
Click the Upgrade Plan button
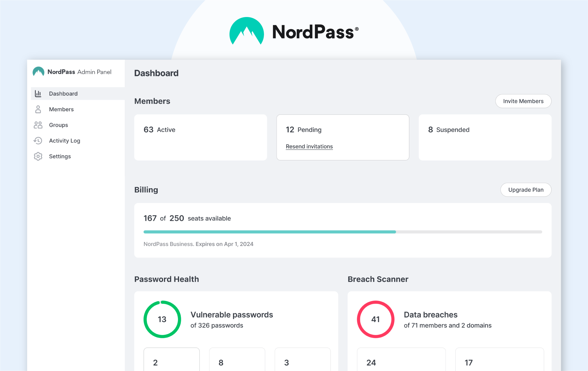pyautogui.click(x=526, y=190)
